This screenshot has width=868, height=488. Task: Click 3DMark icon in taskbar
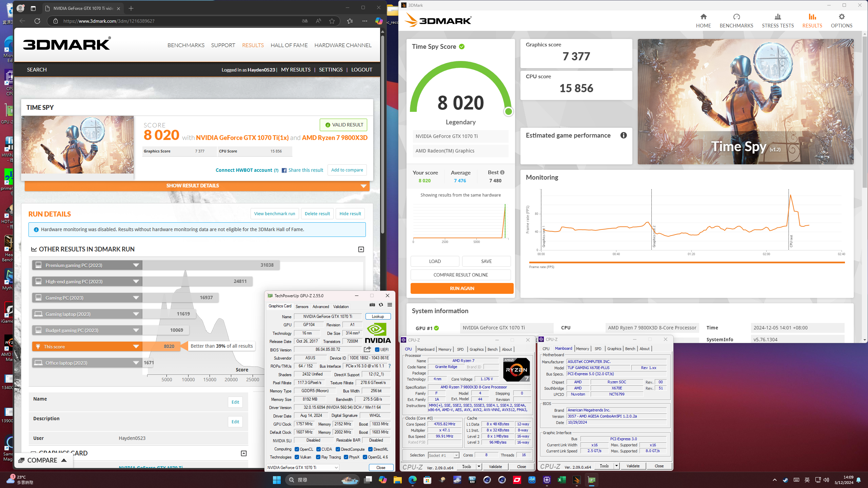click(577, 480)
